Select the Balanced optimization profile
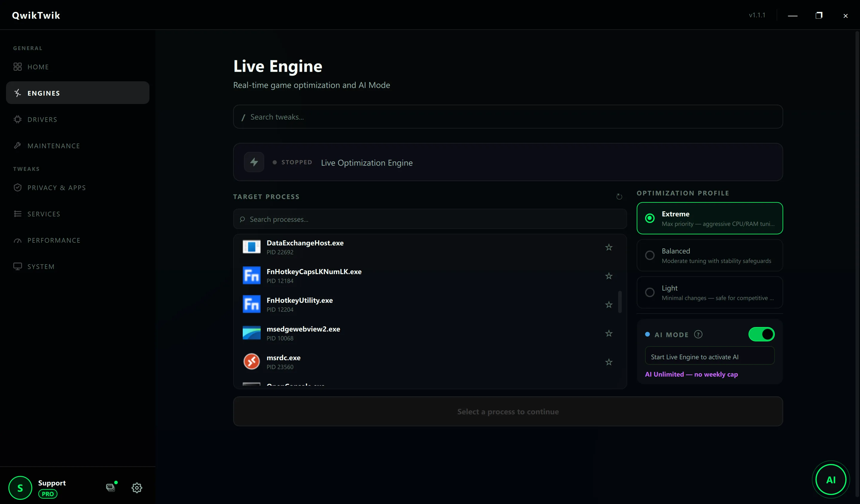860x504 pixels. coord(710,255)
